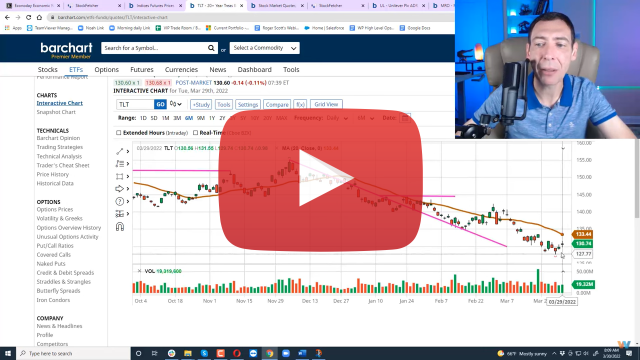Remove the VOL study with its X
The image size is (640, 360).
tap(139, 271)
